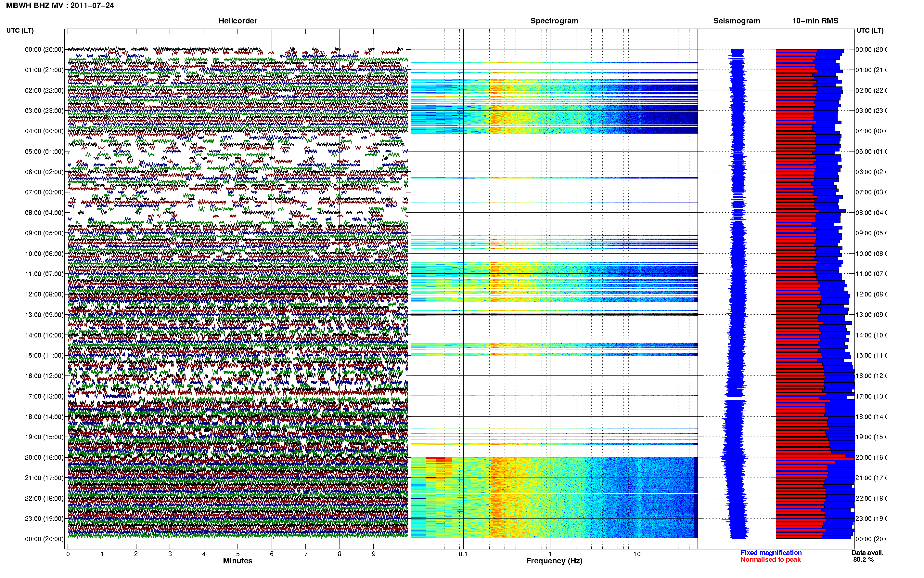The image size is (924, 578).
Task: Click the 'Data avail.' label
Action: (x=867, y=553)
